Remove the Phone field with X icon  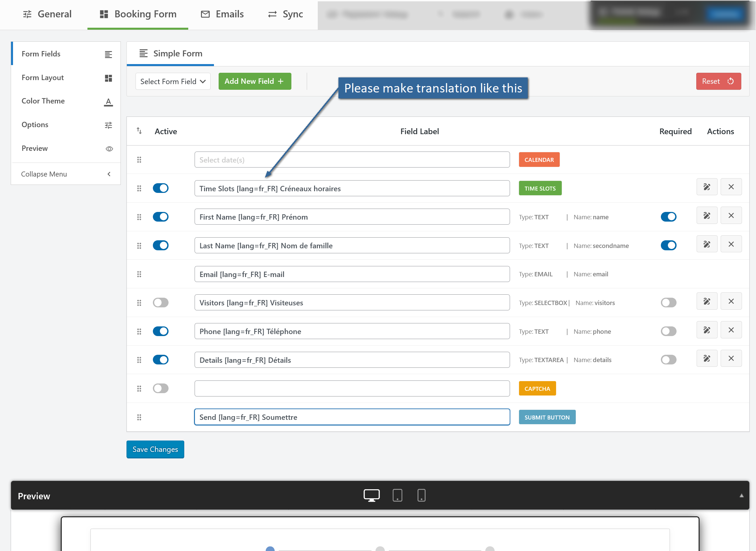pos(731,330)
